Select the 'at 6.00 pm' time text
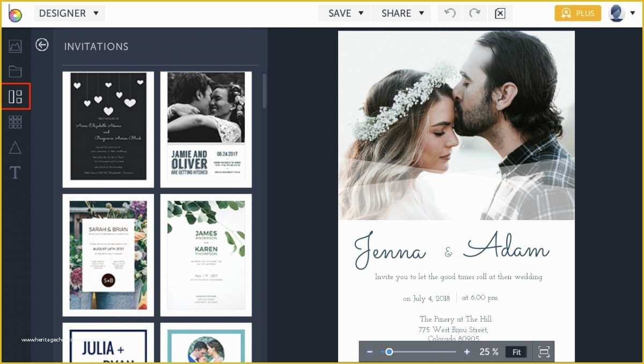 click(x=479, y=298)
